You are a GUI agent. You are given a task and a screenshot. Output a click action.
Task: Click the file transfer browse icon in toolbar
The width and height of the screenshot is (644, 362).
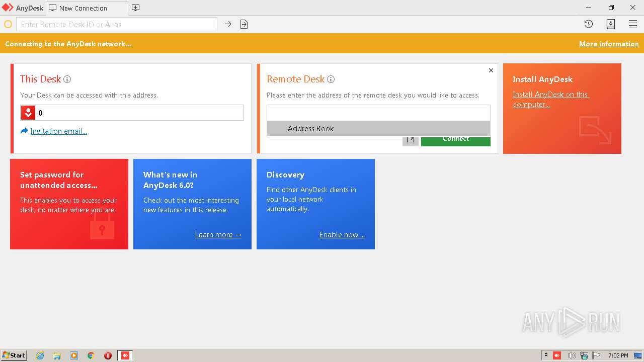click(x=244, y=24)
